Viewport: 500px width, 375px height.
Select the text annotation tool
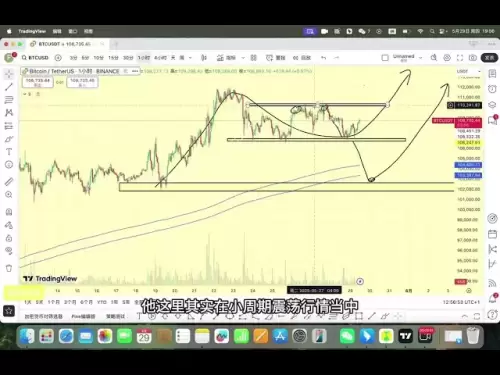click(x=9, y=152)
